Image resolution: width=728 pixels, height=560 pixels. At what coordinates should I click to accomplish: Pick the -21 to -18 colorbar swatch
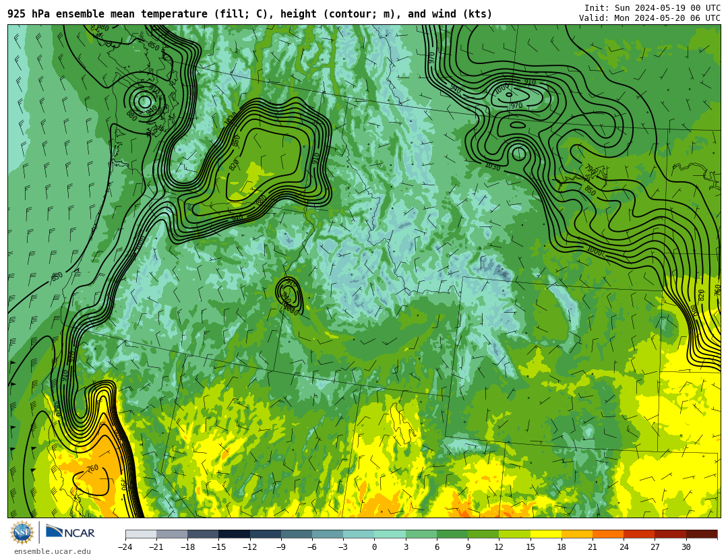(x=173, y=534)
